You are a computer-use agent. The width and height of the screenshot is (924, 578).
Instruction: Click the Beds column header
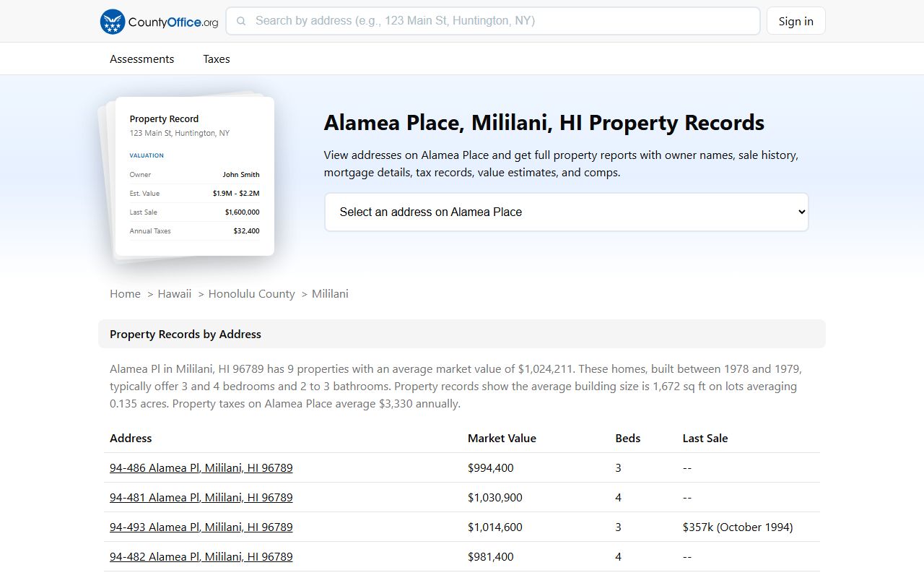(628, 439)
